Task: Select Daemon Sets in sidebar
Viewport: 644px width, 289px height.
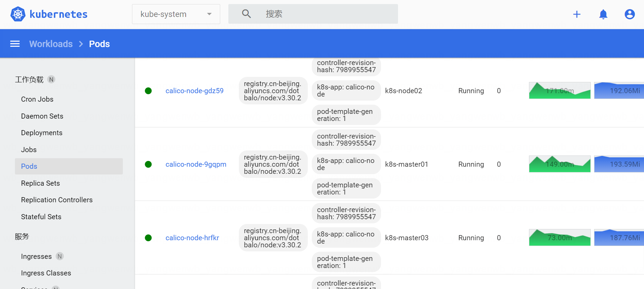Action: coord(42,116)
